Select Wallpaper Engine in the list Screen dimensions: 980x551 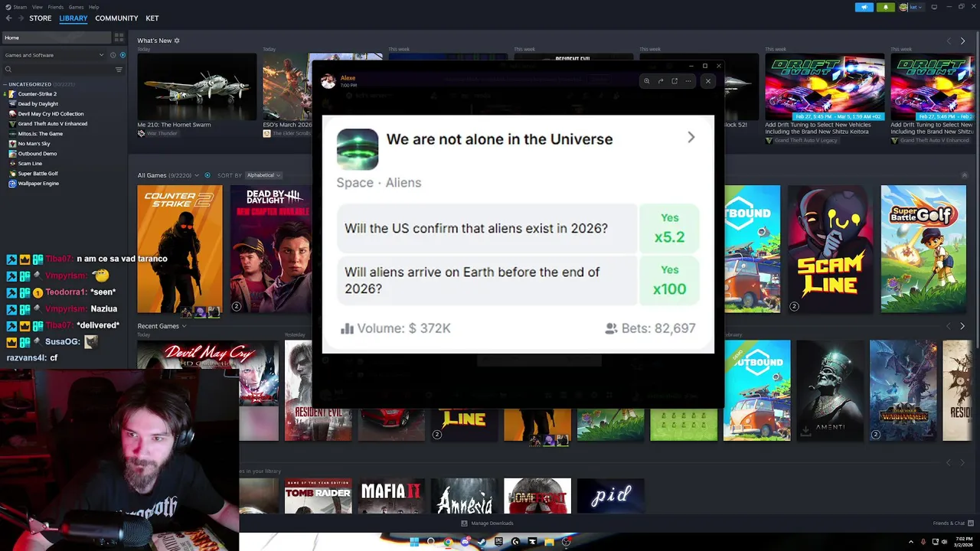pos(38,184)
